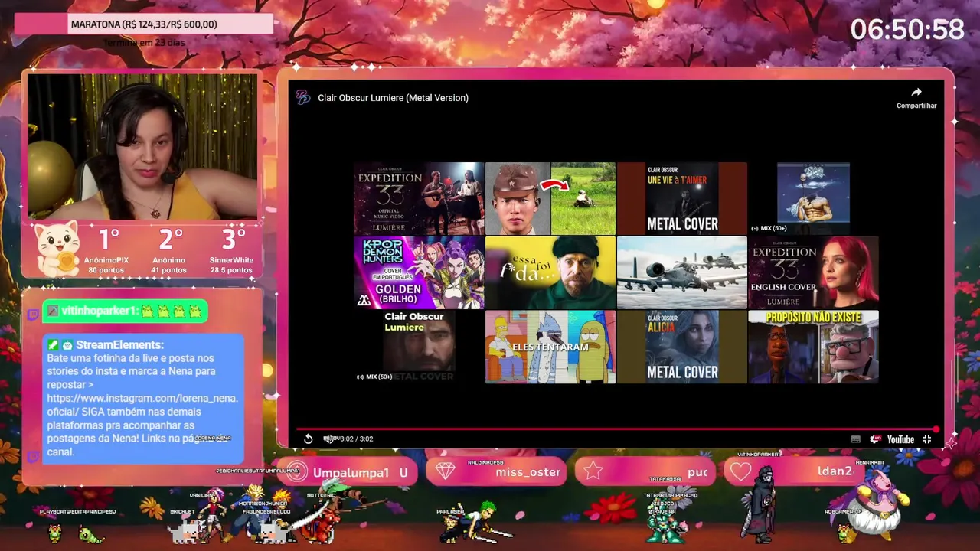Click vitinhoparker1 chat message

click(125, 311)
